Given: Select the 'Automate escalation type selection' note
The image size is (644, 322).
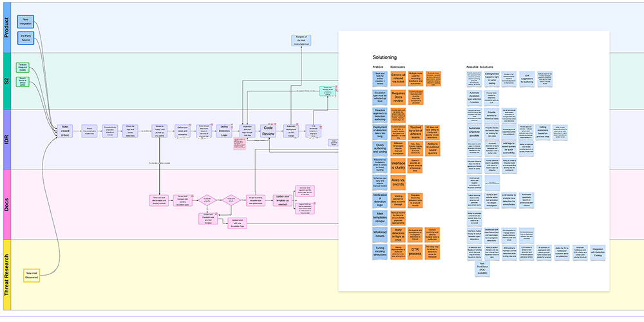Looking at the screenshot, I should pyautogui.click(x=475, y=98).
